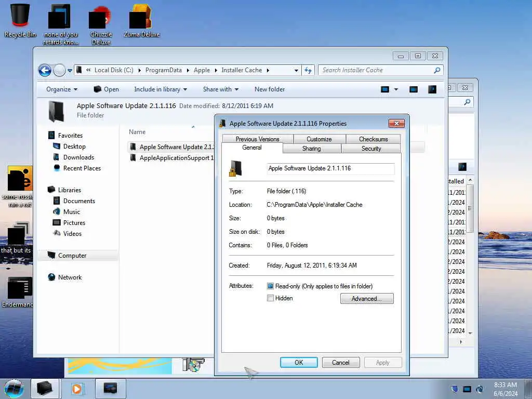Click the Explorer help icon in toolbar

pos(432,89)
